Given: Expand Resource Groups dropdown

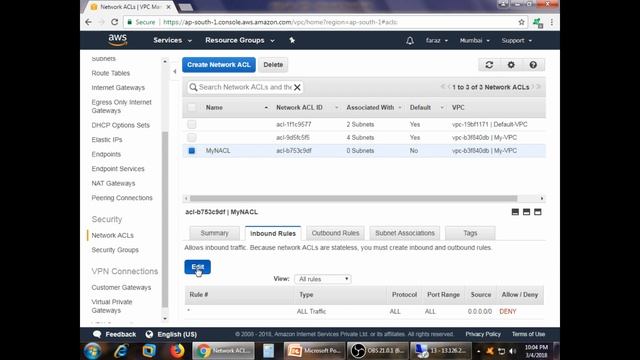Looking at the screenshot, I should point(240,40).
